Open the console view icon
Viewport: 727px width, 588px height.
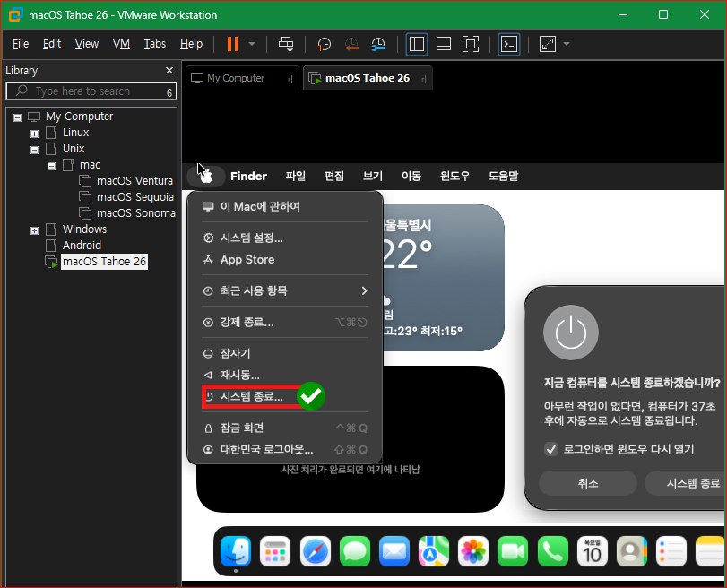pos(508,44)
